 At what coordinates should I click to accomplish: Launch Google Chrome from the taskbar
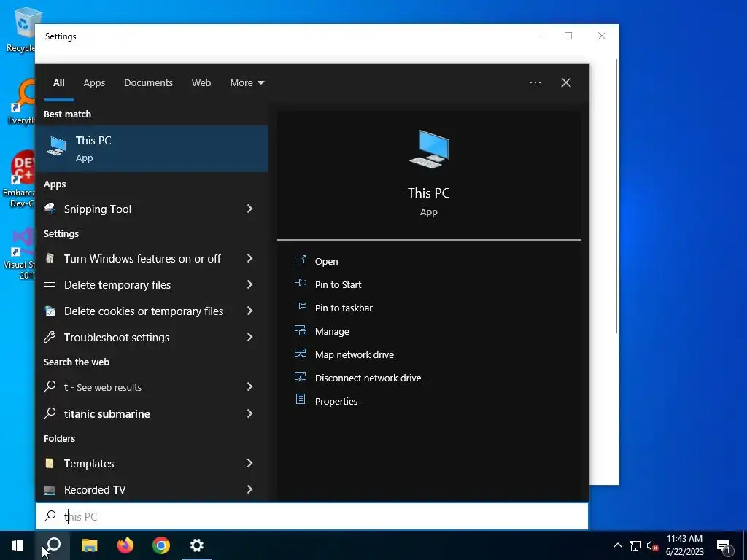click(161, 545)
